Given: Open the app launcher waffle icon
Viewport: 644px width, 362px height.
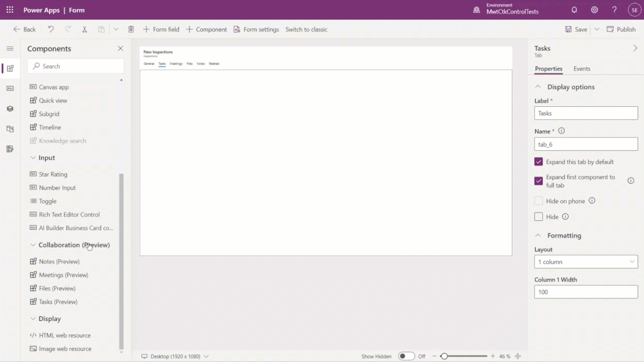Looking at the screenshot, I should [x=10, y=10].
